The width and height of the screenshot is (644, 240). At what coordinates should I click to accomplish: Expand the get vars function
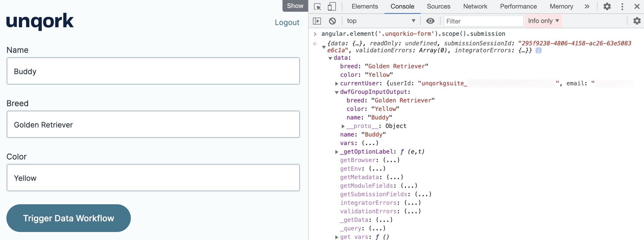[x=337, y=237]
